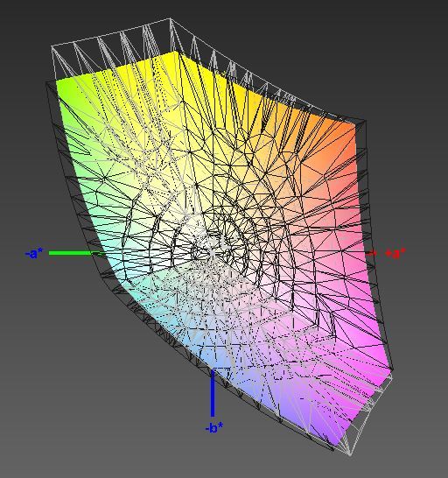The height and width of the screenshot is (478, 448).
Task: Click the white neutral center point
Action: click(x=213, y=253)
